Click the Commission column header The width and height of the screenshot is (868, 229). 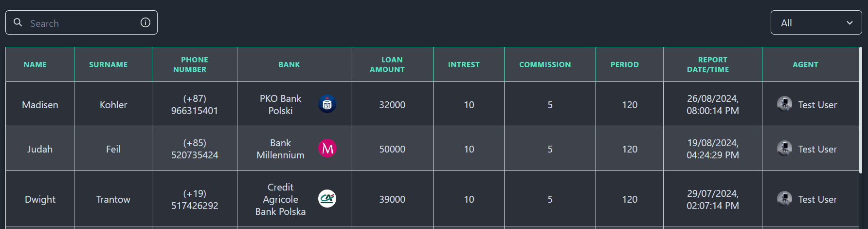(545, 64)
